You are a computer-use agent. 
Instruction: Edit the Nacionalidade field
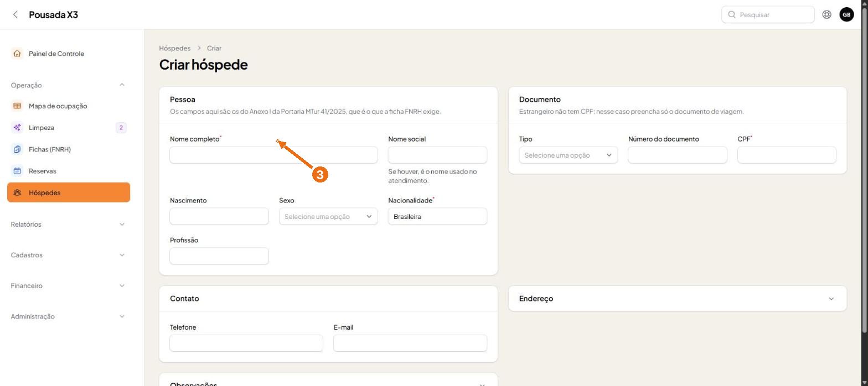pyautogui.click(x=437, y=216)
